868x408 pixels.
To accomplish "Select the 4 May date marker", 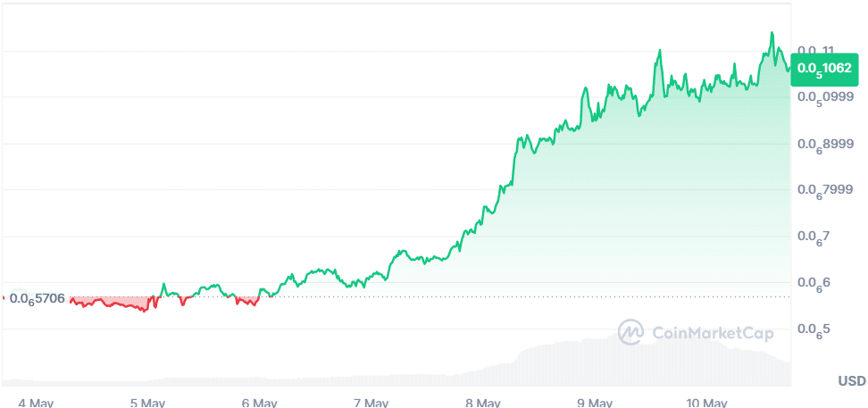I will point(36,402).
